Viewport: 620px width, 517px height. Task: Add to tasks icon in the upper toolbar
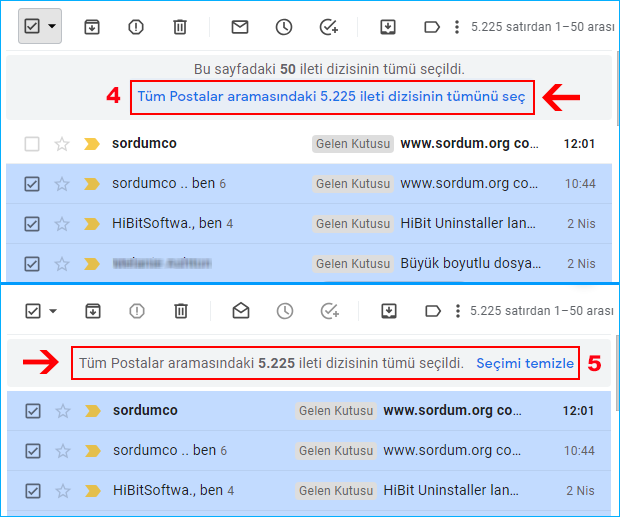coord(329,27)
